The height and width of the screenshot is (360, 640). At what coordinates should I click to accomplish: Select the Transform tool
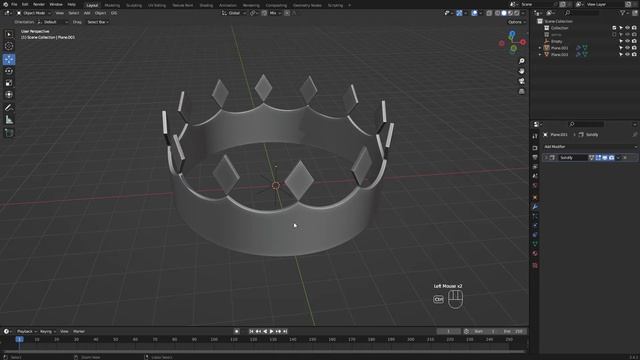pos(9,95)
